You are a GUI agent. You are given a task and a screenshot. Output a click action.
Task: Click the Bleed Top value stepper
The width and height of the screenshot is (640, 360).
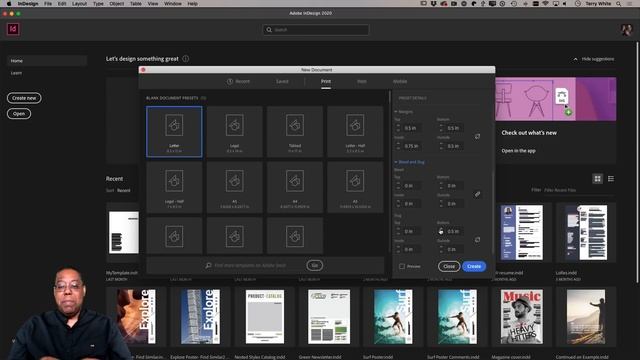point(398,186)
